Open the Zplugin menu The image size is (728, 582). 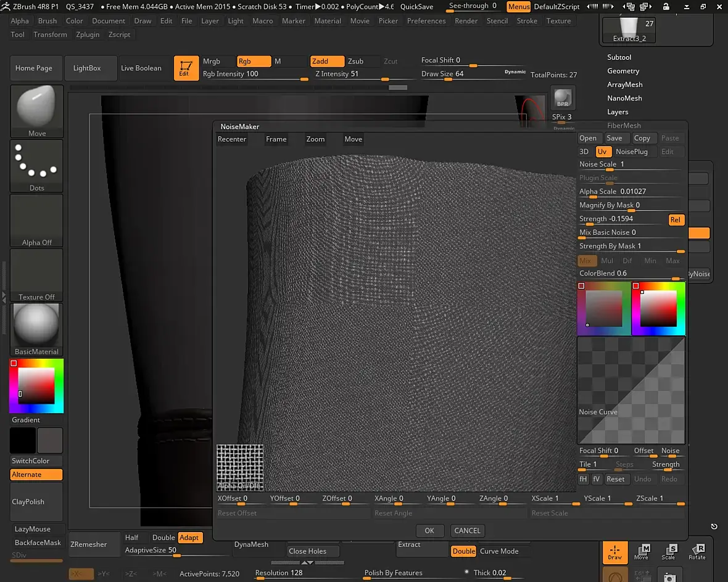point(88,35)
